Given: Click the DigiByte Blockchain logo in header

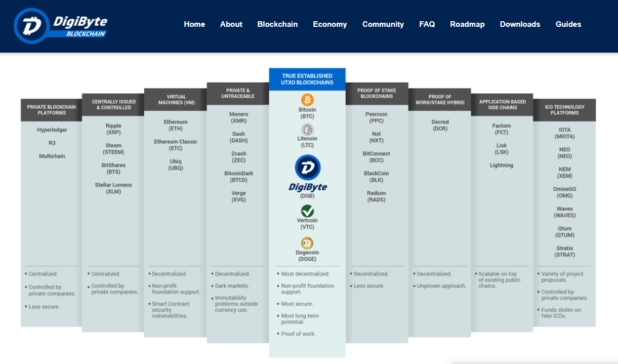Looking at the screenshot, I should pos(61,25).
